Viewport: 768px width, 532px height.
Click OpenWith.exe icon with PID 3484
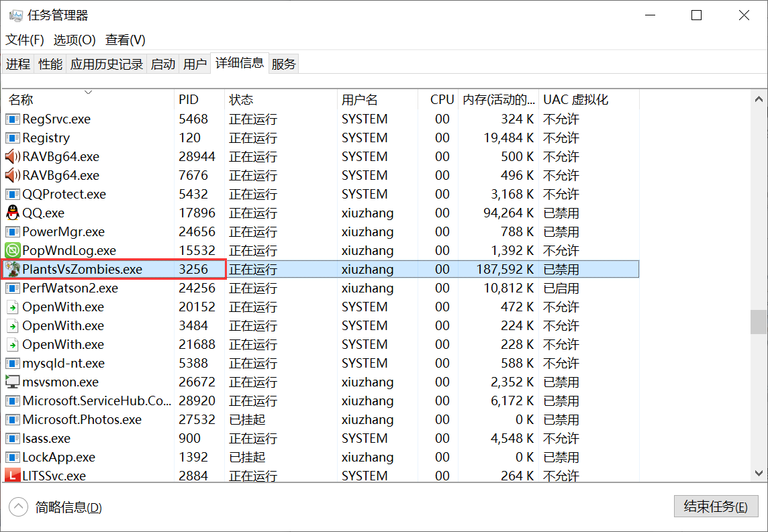point(13,325)
